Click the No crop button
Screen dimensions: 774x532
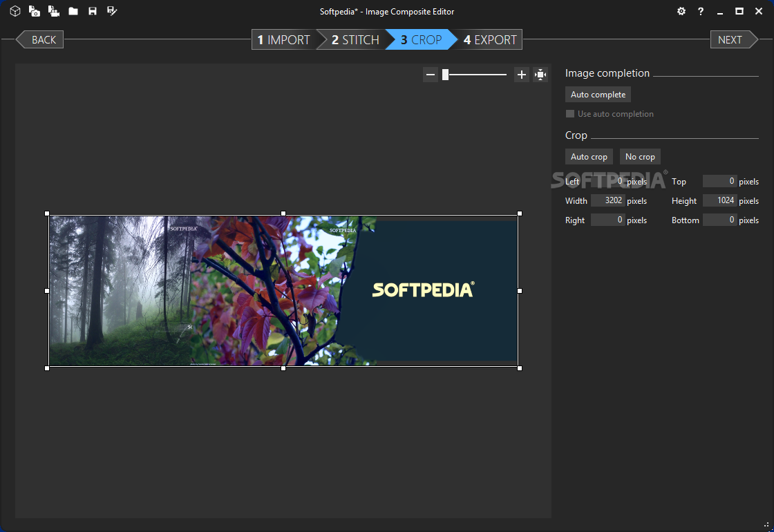(640, 156)
